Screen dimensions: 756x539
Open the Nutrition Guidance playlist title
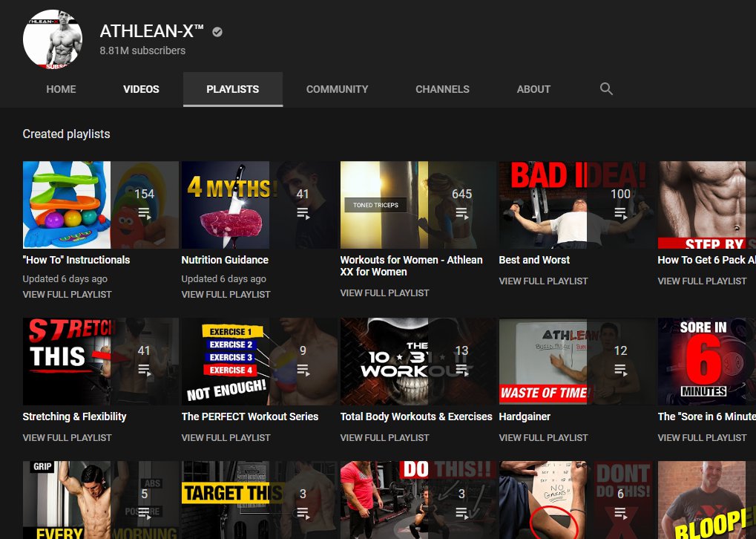coord(225,260)
